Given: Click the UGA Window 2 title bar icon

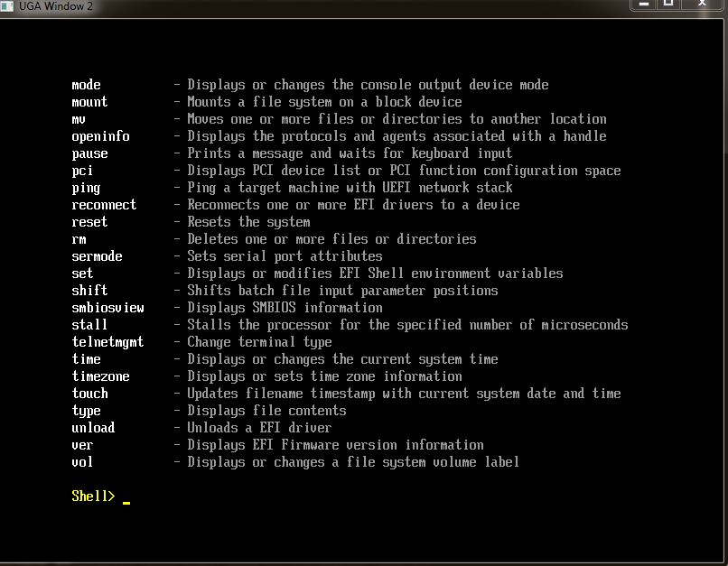Looking at the screenshot, I should [8, 6].
